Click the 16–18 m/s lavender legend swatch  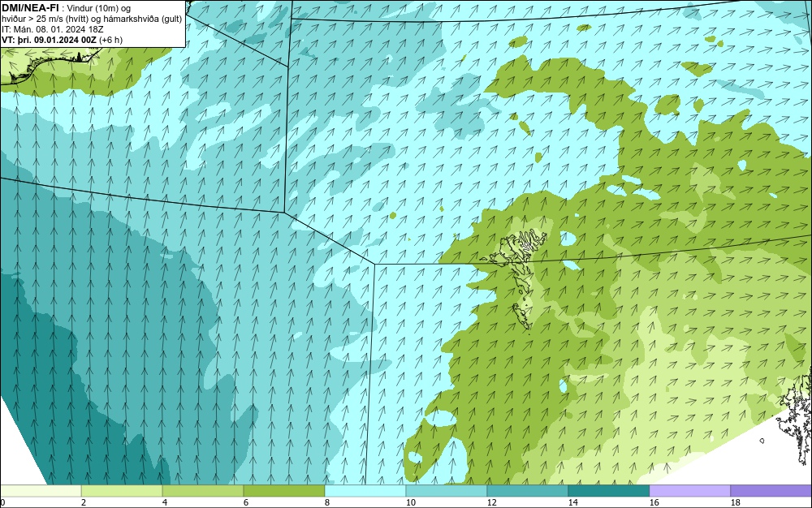pyautogui.click(x=689, y=491)
